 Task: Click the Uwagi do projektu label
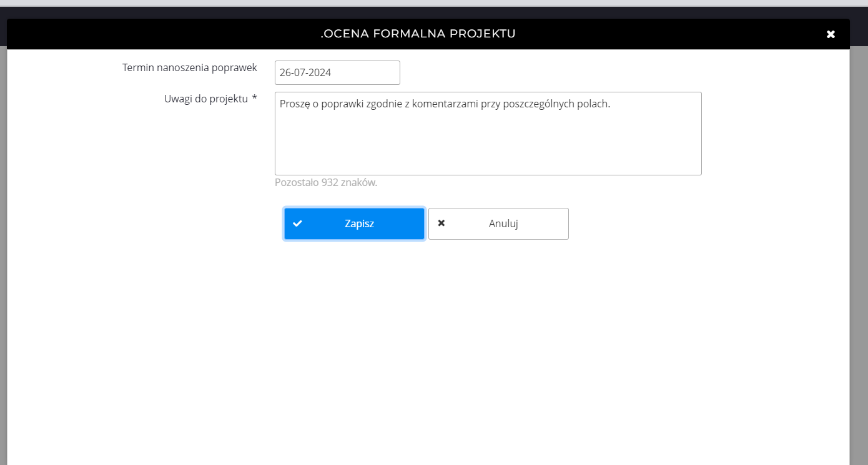(x=206, y=99)
